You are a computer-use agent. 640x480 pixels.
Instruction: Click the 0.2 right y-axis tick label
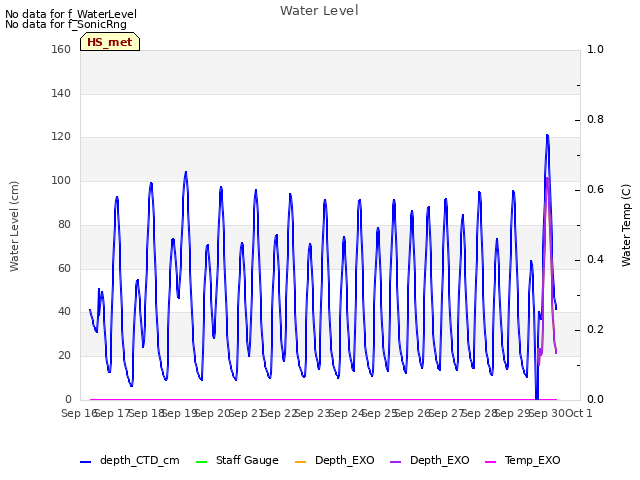(595, 329)
